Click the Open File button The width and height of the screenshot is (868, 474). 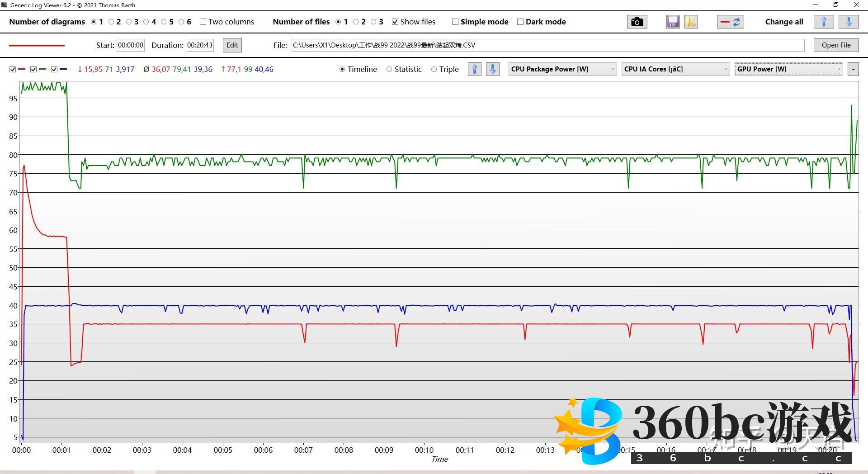tap(836, 45)
